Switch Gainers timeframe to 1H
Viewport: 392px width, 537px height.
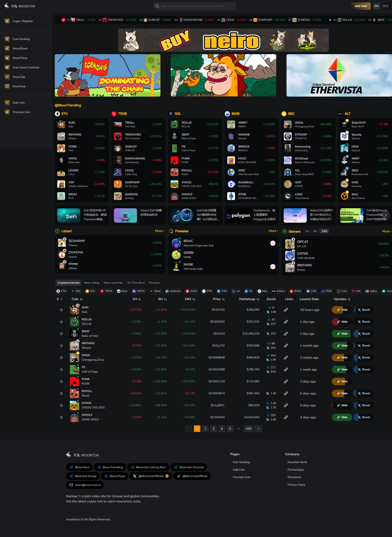(307, 231)
